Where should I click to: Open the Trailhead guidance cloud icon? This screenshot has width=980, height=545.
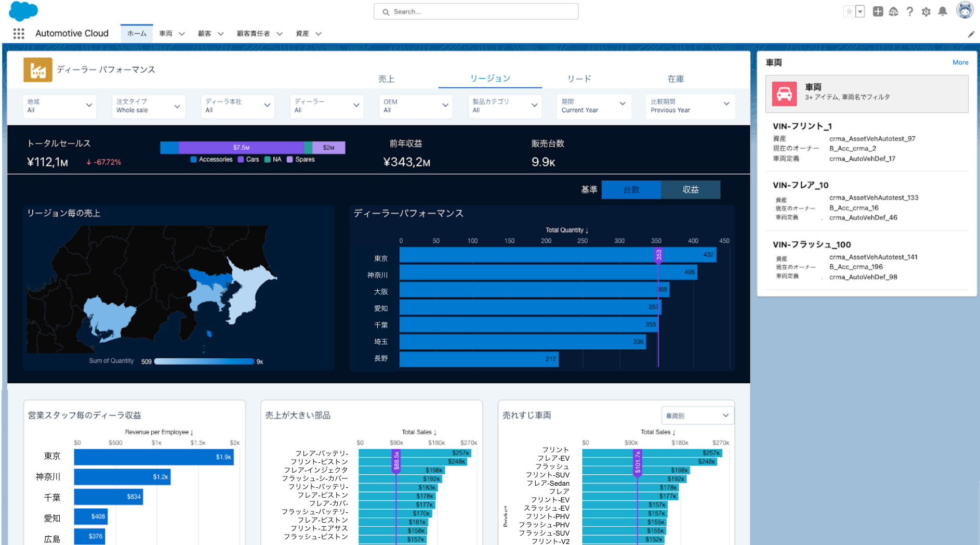894,11
